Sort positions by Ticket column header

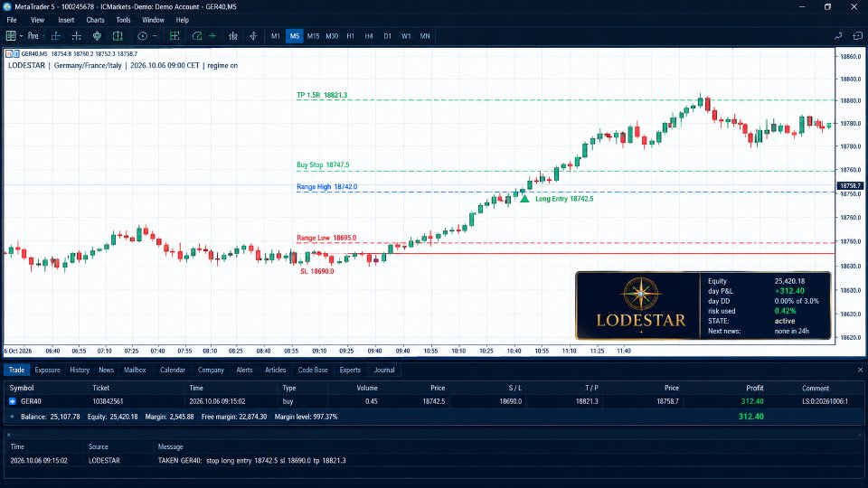(x=100, y=388)
